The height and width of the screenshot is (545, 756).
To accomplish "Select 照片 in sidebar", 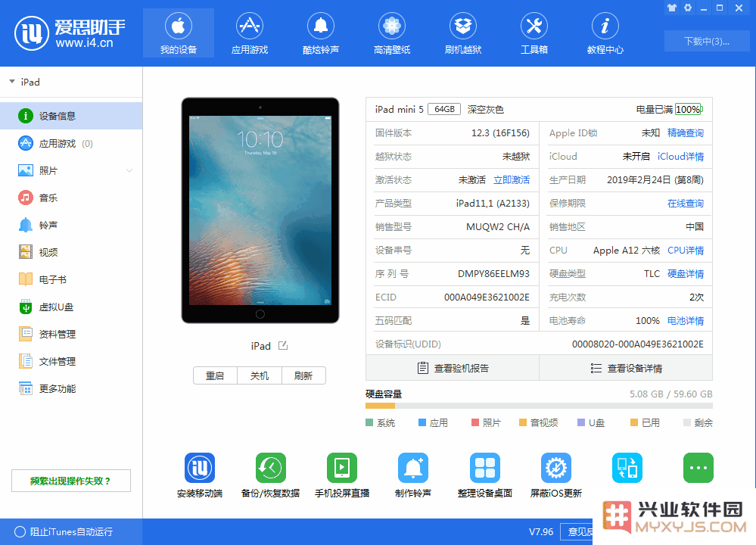I will [x=71, y=171].
